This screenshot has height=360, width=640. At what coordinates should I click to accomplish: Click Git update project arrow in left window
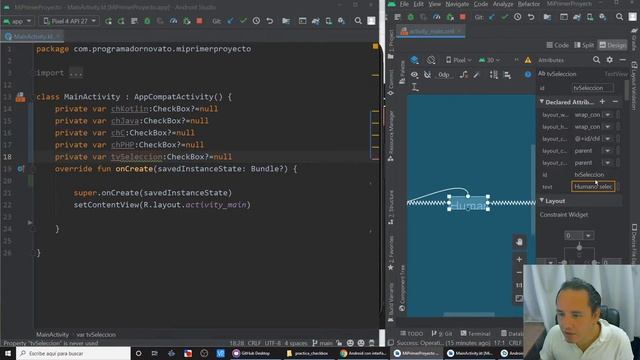point(231,21)
